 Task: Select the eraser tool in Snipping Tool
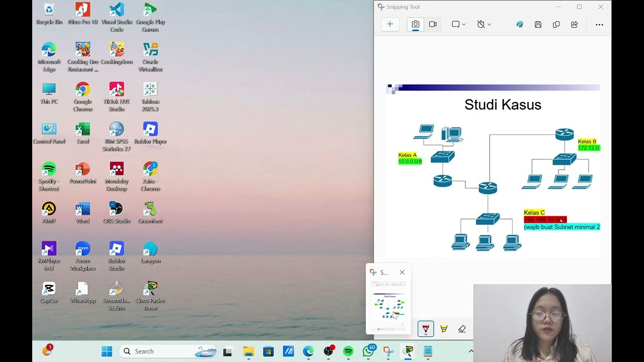462,329
